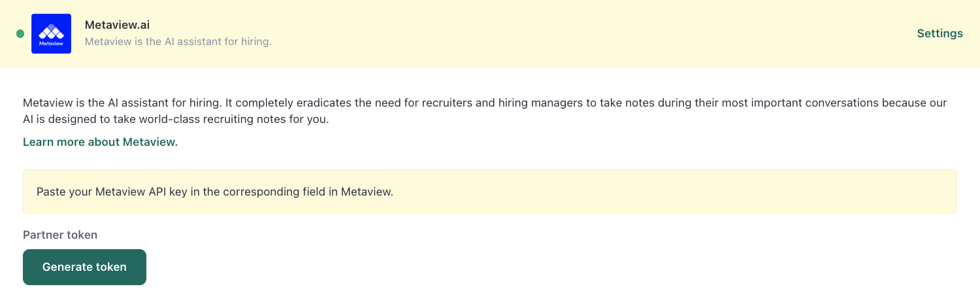The width and height of the screenshot is (980, 295).
Task: Click the blue Metaview logo icon
Action: tap(51, 33)
